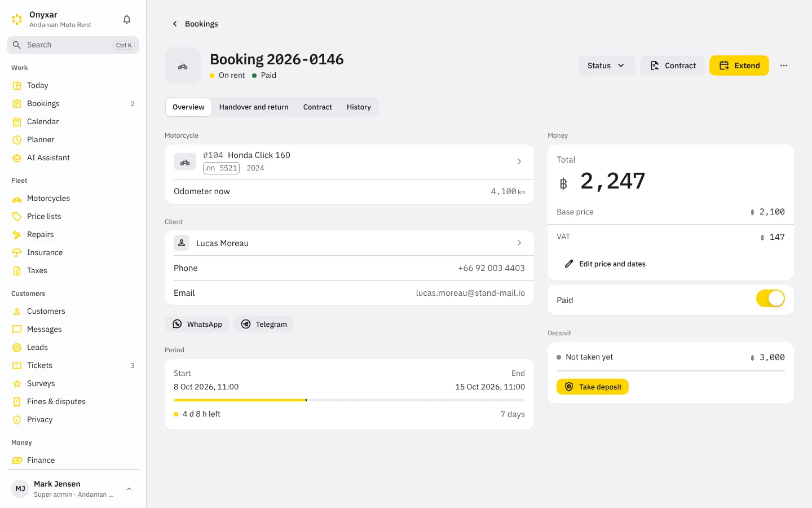Contact client via Telegram

point(264,324)
